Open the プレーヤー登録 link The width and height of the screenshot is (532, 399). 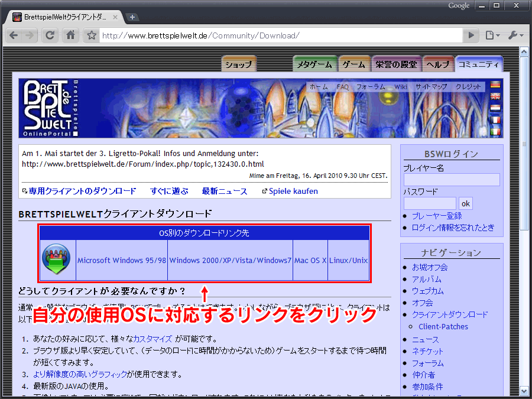437,216
